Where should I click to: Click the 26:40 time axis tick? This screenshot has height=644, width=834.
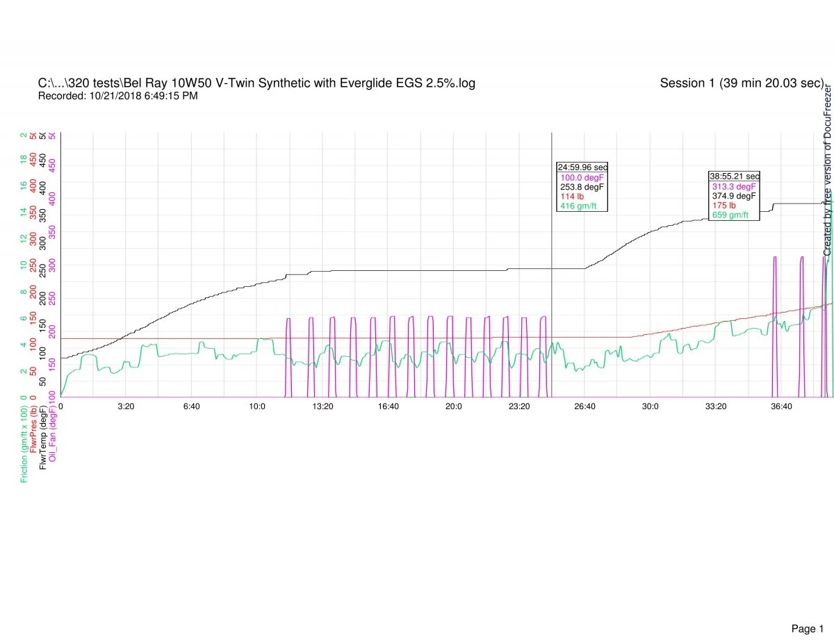pos(584,406)
